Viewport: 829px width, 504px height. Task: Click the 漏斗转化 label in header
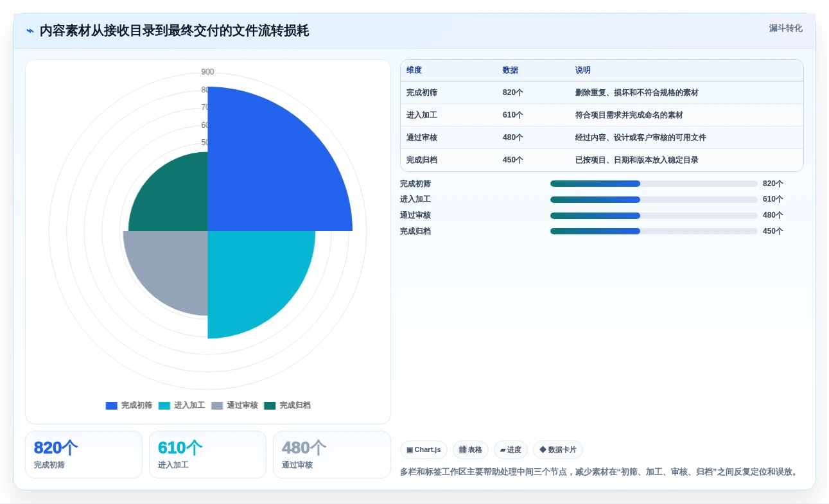point(785,28)
